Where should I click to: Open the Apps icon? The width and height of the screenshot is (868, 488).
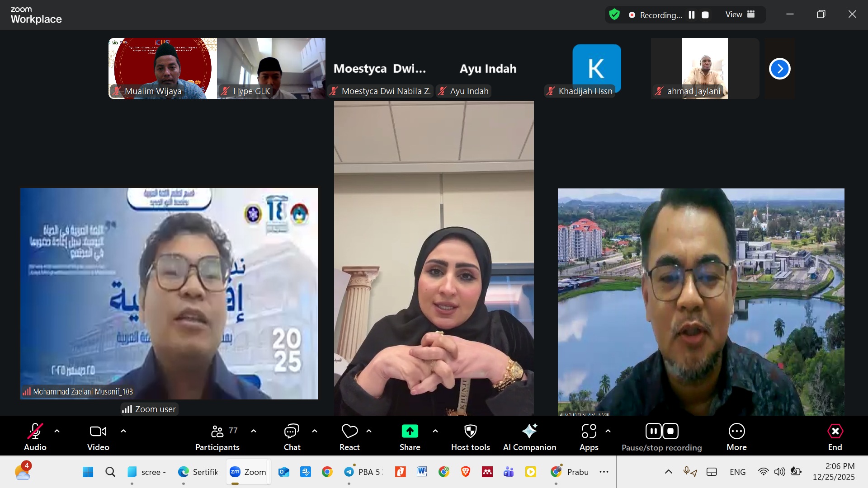click(x=589, y=432)
